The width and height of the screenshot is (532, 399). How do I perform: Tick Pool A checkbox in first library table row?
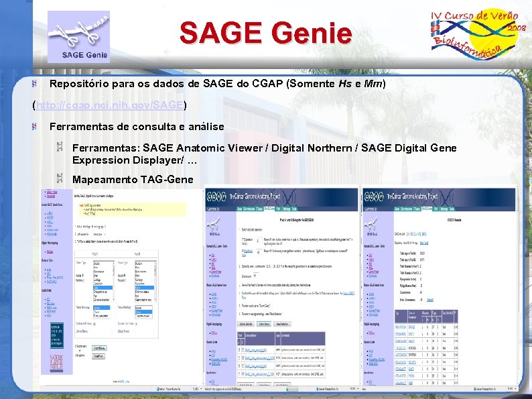pyautogui.click(x=239, y=350)
